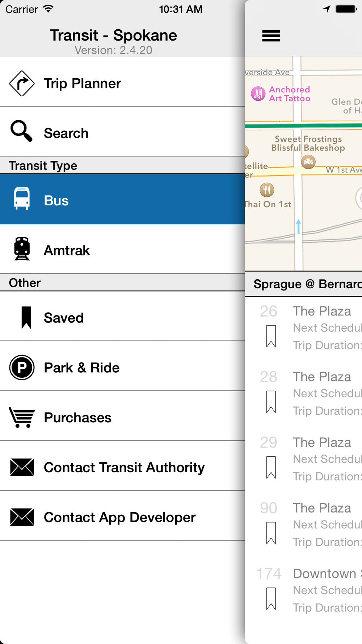Tap the Contact App Developer envelope icon
The height and width of the screenshot is (644, 362).
(x=22, y=517)
